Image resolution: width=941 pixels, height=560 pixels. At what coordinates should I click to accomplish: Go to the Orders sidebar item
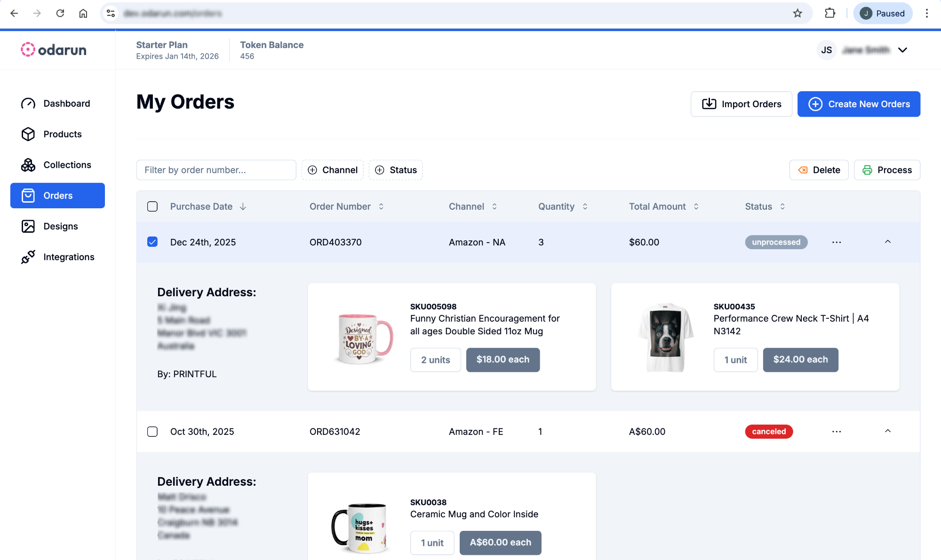point(57,196)
